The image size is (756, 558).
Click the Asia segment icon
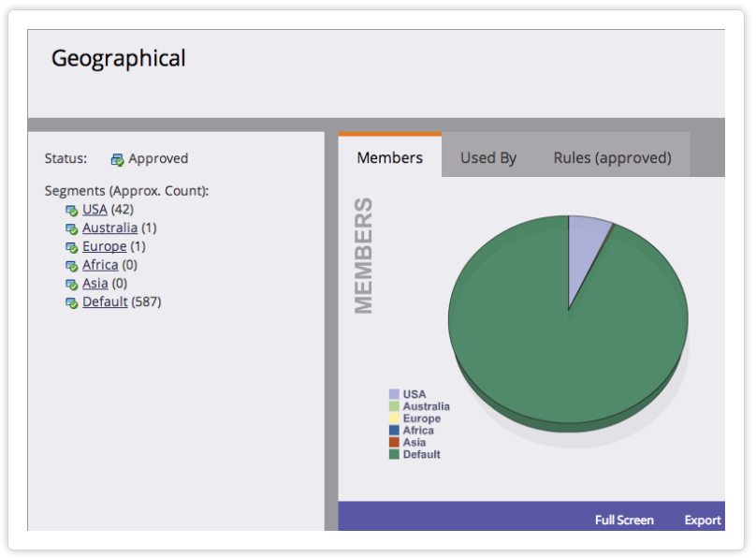click(x=71, y=284)
